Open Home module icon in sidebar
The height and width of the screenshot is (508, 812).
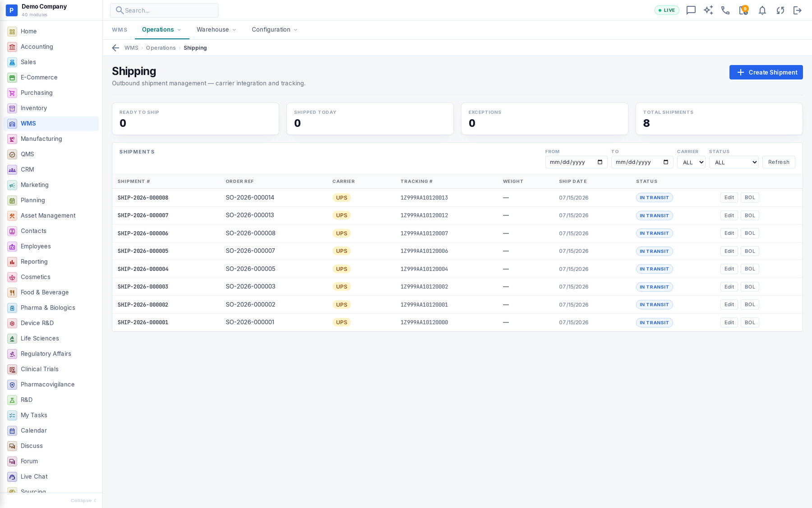12,32
